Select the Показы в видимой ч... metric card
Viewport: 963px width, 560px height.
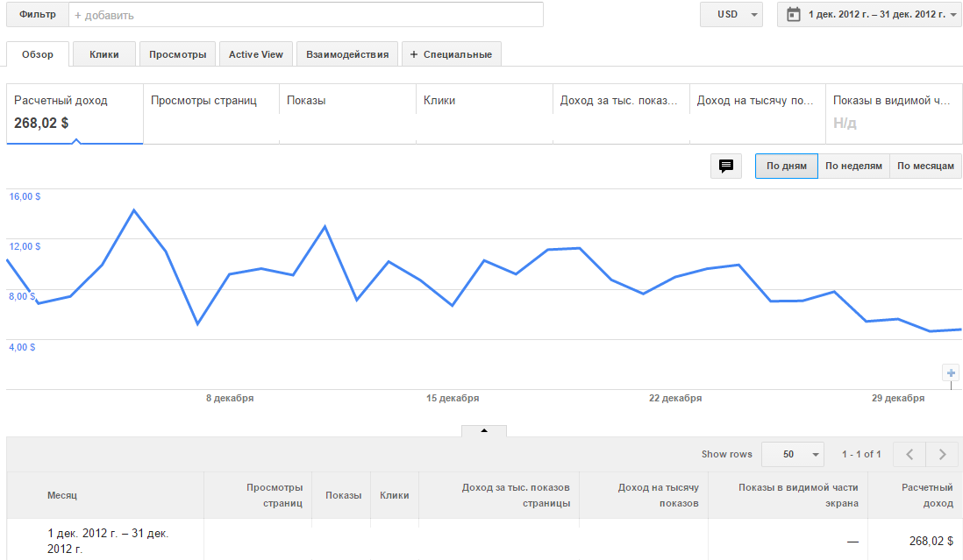point(894,113)
